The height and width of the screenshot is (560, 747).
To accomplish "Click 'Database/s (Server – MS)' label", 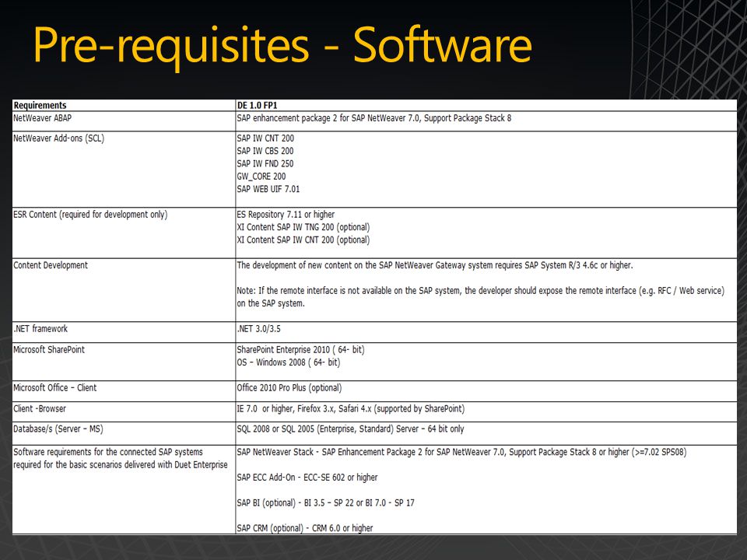I will pyautogui.click(x=58, y=429).
